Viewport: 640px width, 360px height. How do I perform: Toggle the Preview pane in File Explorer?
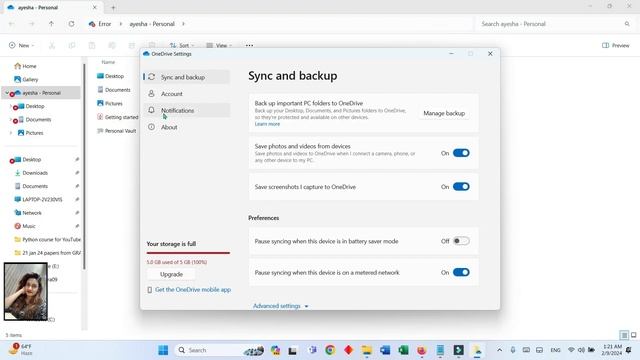point(616,45)
